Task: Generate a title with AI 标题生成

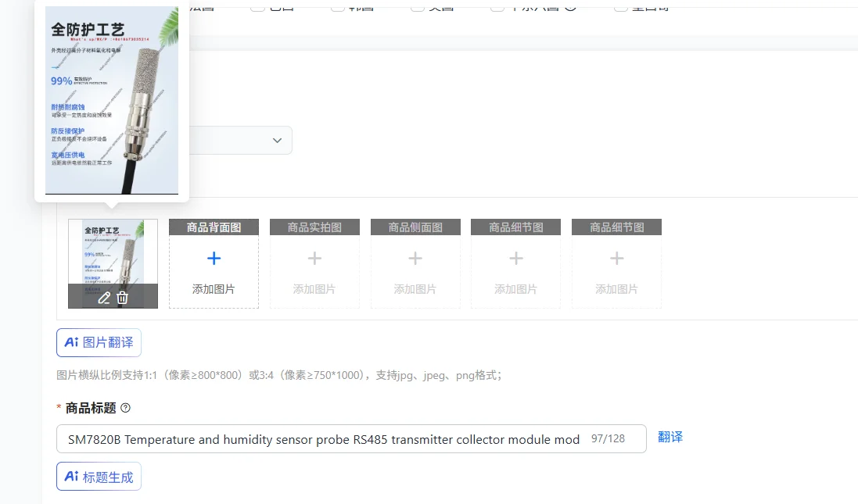Action: (99, 477)
